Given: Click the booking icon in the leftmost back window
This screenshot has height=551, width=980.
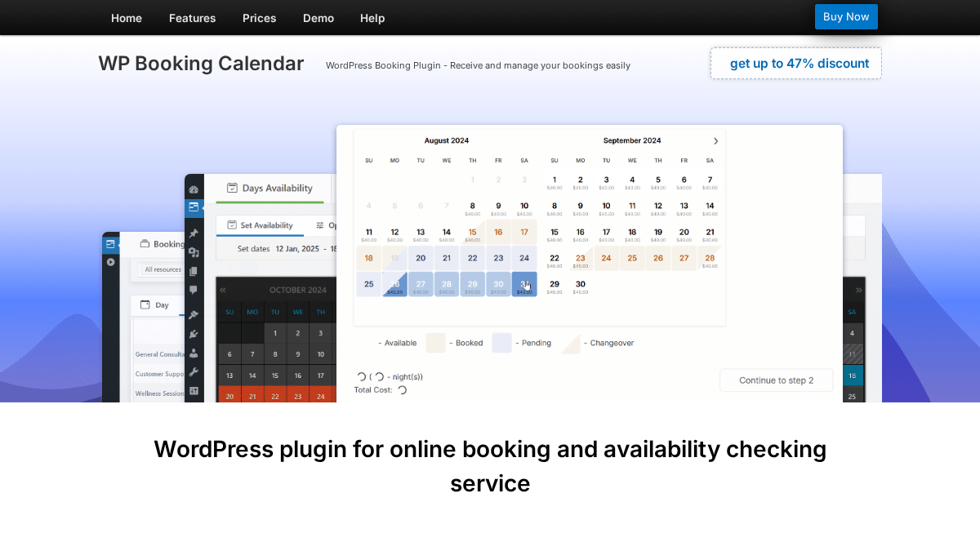Looking at the screenshot, I should tap(110, 243).
